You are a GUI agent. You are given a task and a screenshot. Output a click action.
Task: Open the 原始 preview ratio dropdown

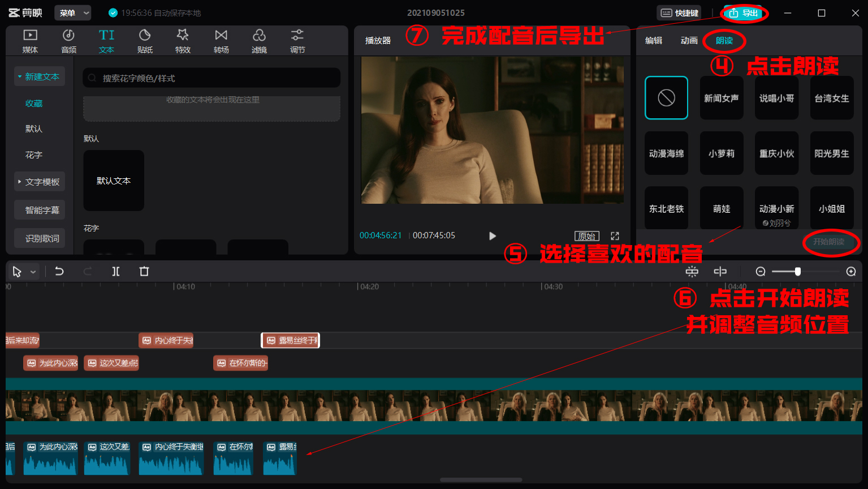(586, 235)
